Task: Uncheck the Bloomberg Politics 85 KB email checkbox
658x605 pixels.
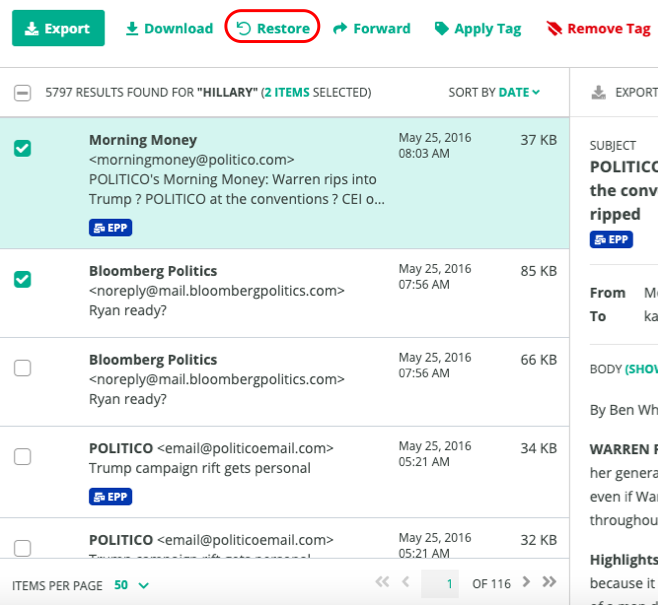Action: point(22,279)
